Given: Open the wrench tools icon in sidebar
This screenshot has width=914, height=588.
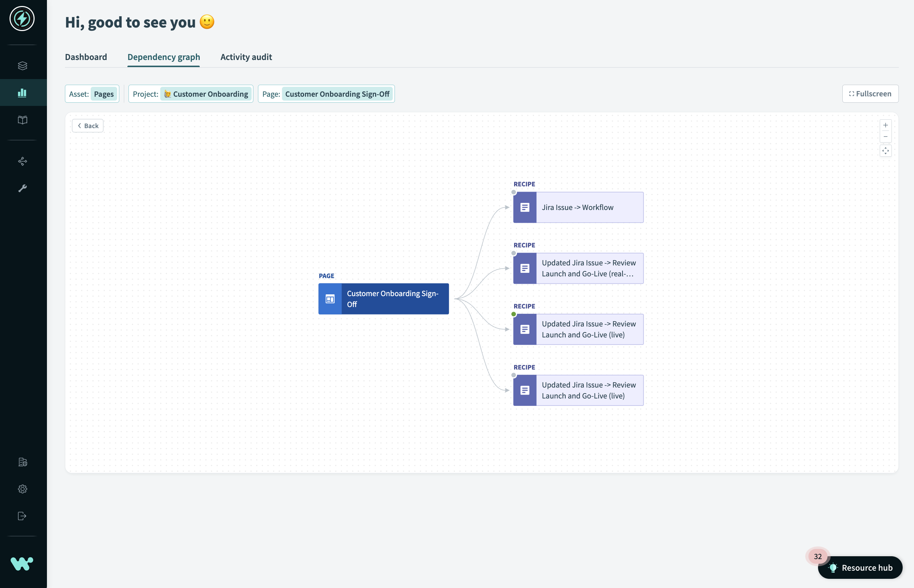Looking at the screenshot, I should coord(23,187).
